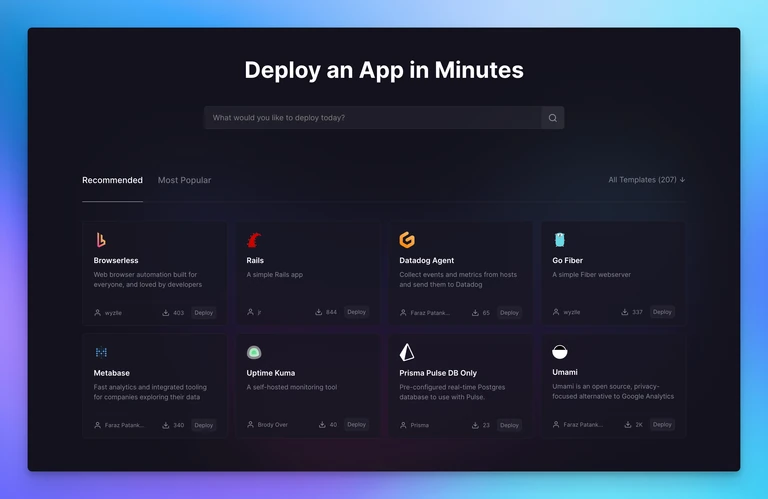The width and height of the screenshot is (768, 499).
Task: Open the Prisma Pulse DB Only title
Action: tap(438, 373)
